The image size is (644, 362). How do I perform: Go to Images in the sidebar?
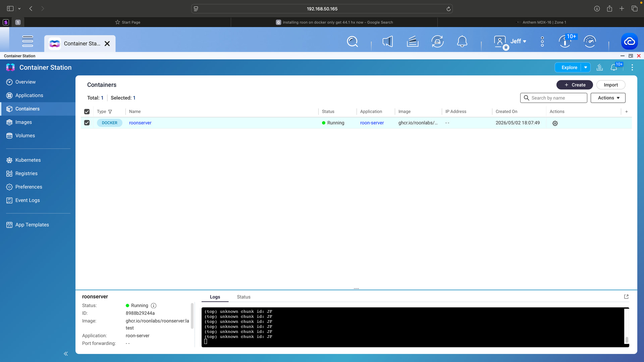23,122
